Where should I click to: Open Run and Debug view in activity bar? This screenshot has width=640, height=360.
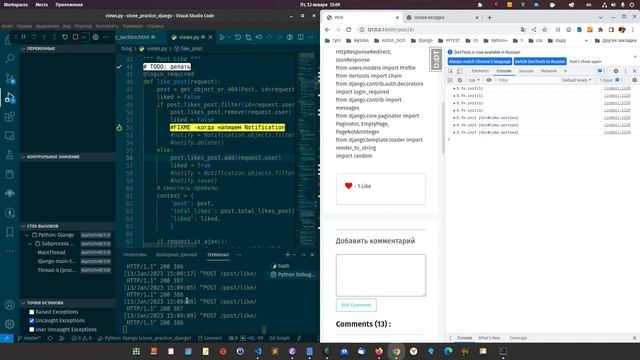(9, 98)
